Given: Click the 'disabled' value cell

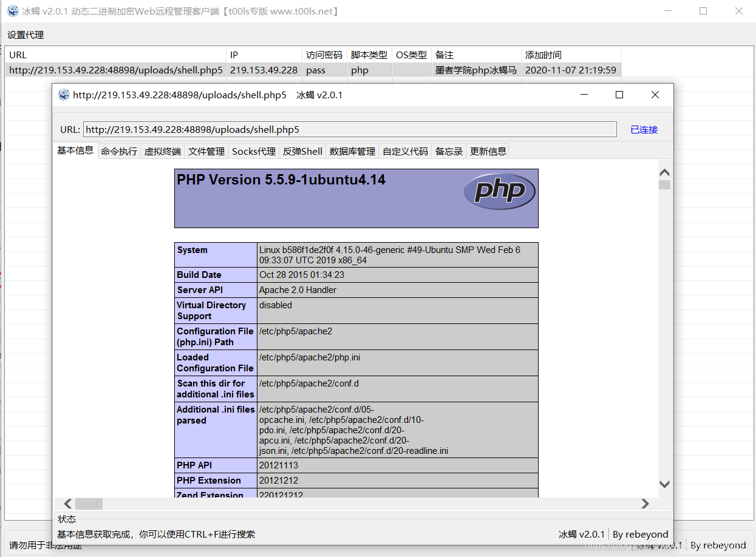Looking at the screenshot, I should pos(398,310).
